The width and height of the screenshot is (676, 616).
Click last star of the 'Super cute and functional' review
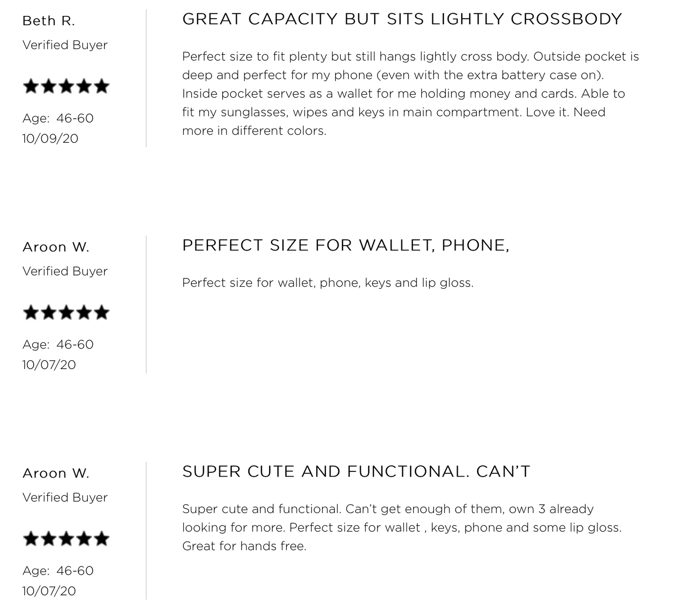[x=102, y=539]
